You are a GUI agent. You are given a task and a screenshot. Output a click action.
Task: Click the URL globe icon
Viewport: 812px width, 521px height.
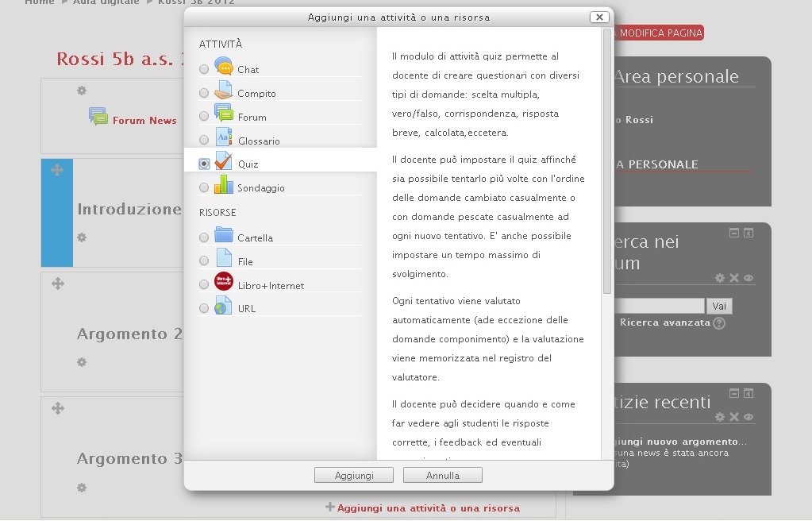point(224,307)
